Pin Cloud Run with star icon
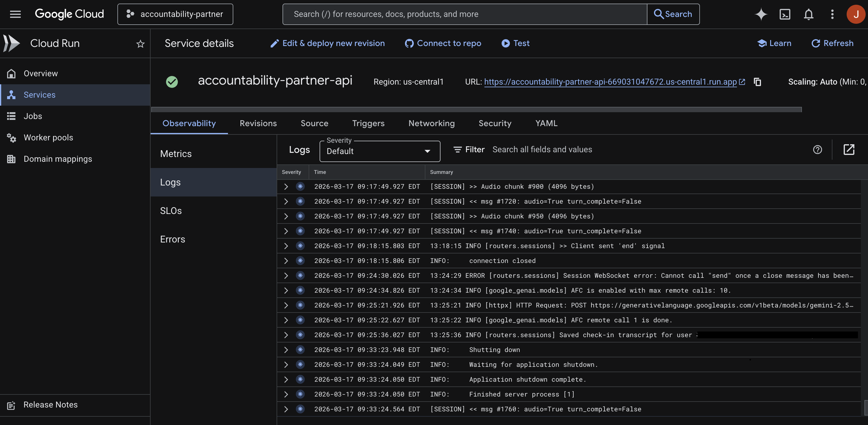Viewport: 868px width, 425px height. [x=140, y=44]
